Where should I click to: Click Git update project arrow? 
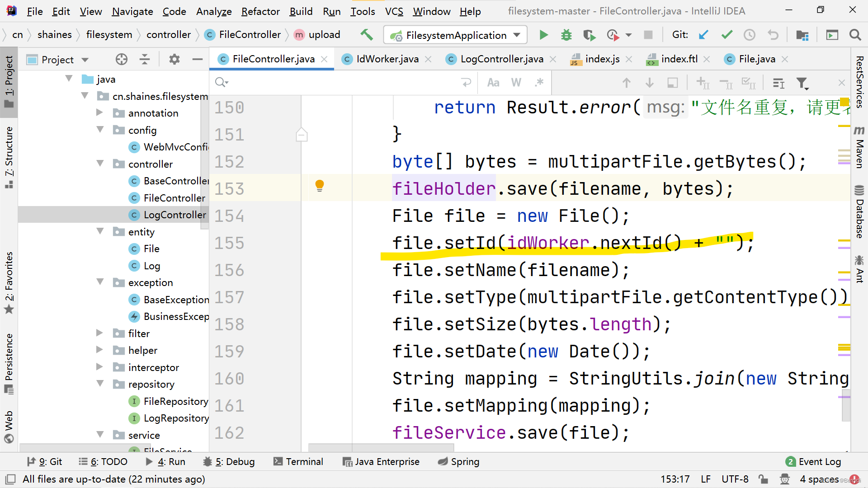point(703,35)
